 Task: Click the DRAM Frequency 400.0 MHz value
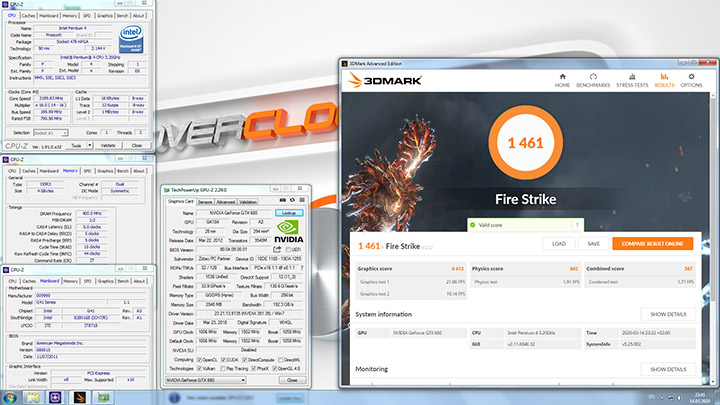(x=92, y=214)
